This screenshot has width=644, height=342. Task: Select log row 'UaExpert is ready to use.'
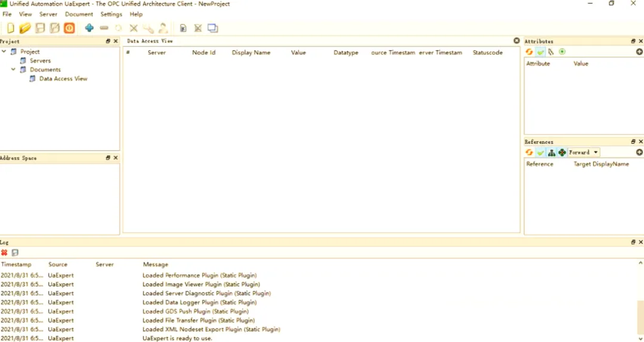178,338
